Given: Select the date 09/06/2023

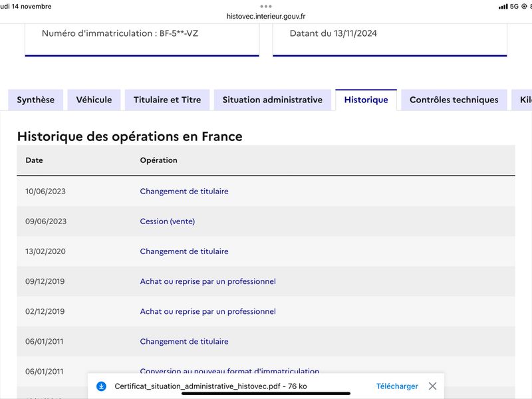Looking at the screenshot, I should (46, 221).
